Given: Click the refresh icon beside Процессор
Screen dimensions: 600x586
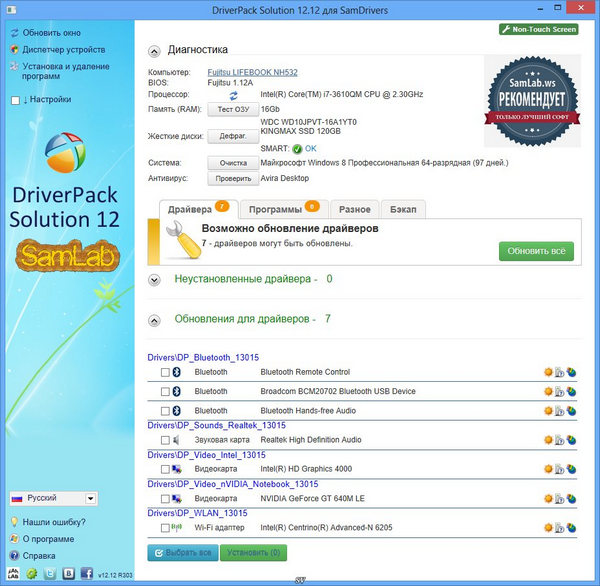Looking at the screenshot, I should tap(233, 95).
